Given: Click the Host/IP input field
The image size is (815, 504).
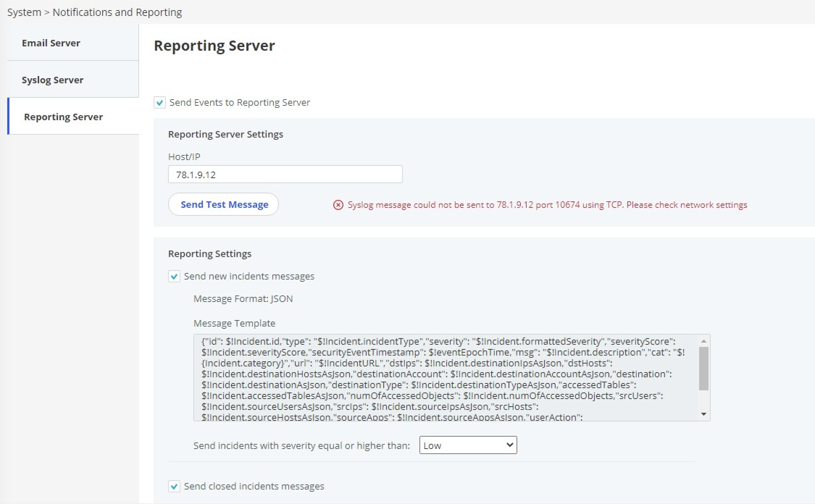Looking at the screenshot, I should point(285,175).
